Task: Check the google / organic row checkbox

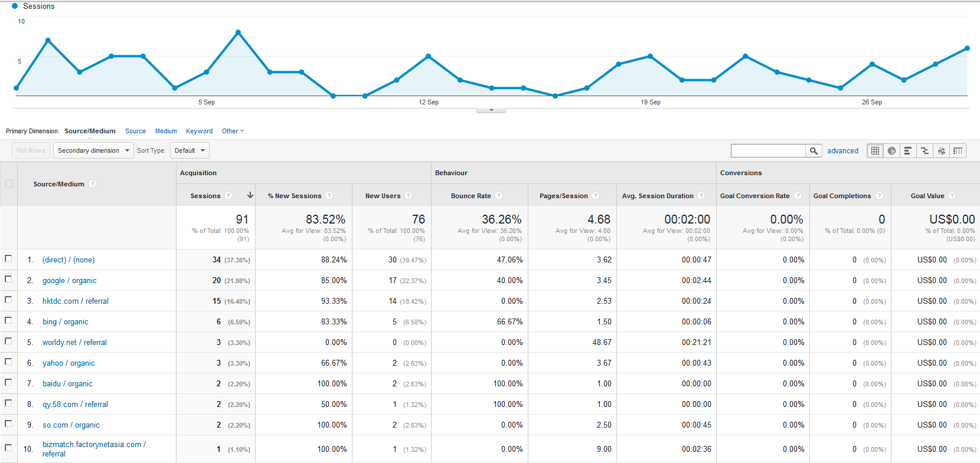Action: (x=8, y=279)
